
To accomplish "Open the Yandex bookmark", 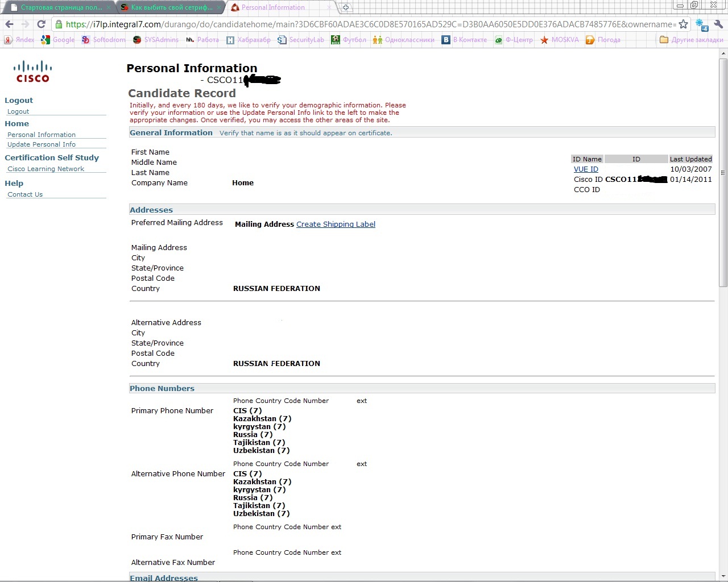I will pyautogui.click(x=19, y=40).
